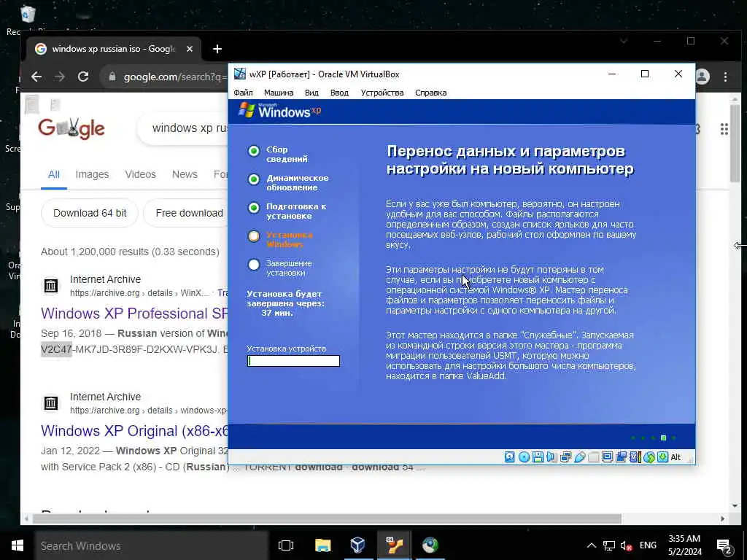Open the Chrome profile avatar
This screenshot has height=560, width=747.
pyautogui.click(x=703, y=77)
